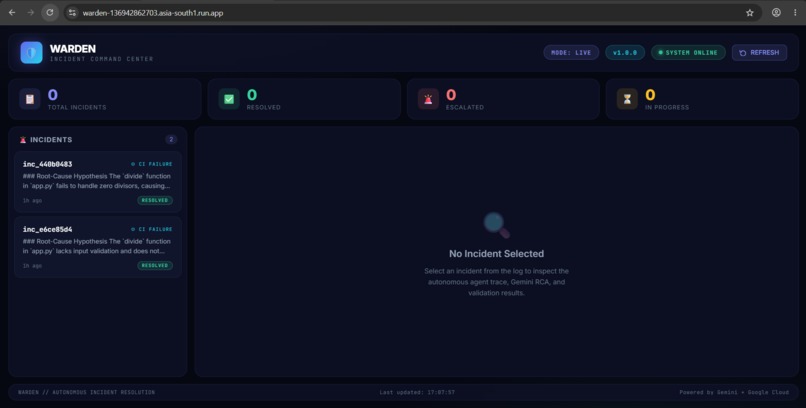Reload the page with browser reload icon
Image resolution: width=806 pixels, height=408 pixels.
[50, 12]
